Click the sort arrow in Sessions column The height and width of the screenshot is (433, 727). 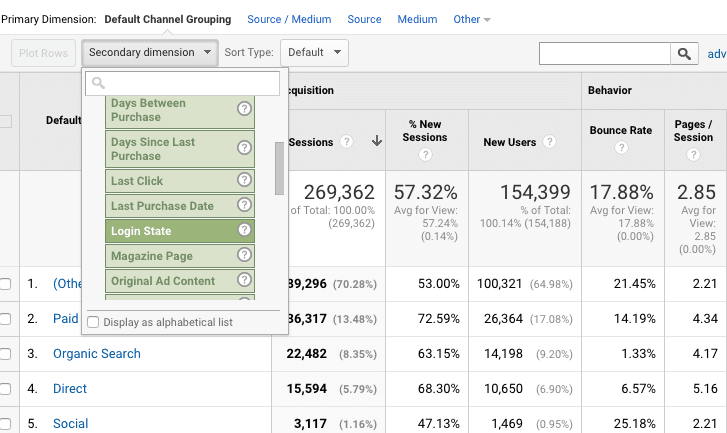(376, 142)
